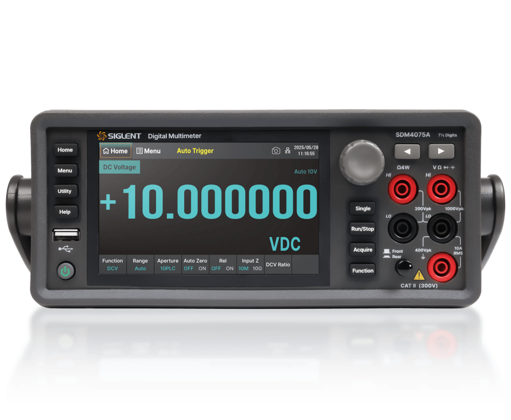
Task: Open the Function DCV selector
Action: (x=113, y=264)
